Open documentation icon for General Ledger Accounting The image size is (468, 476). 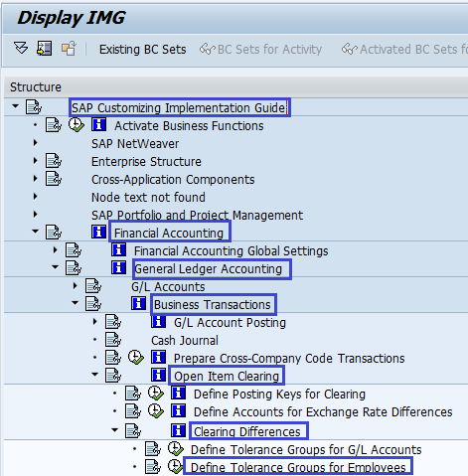click(74, 268)
